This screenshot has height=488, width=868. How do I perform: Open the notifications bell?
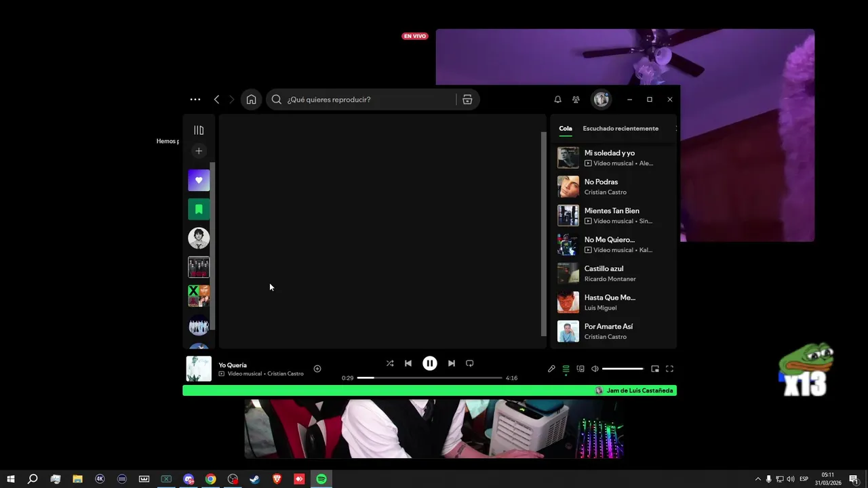[x=557, y=100]
